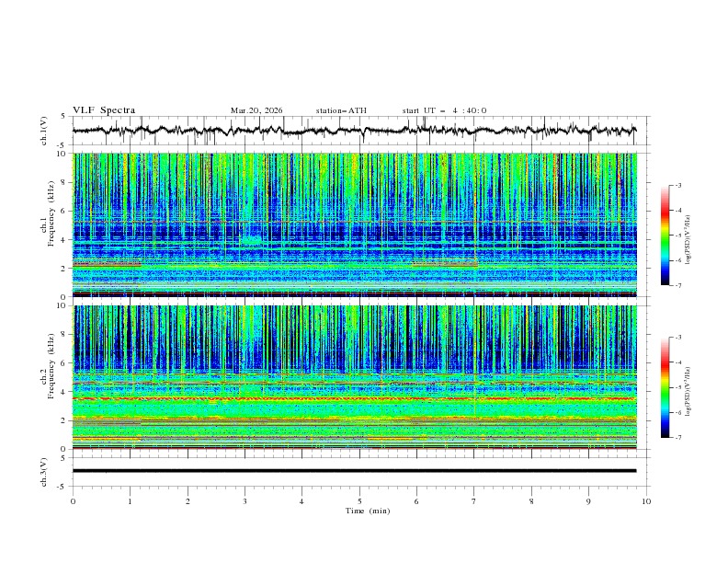
Task: Click the ch.1 voltage waveform trace
Action: [x=354, y=131]
